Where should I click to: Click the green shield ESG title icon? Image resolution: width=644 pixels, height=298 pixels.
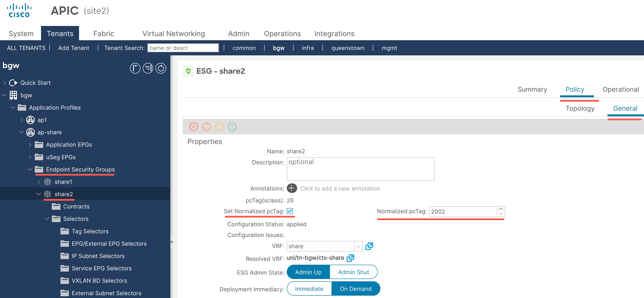[188, 71]
